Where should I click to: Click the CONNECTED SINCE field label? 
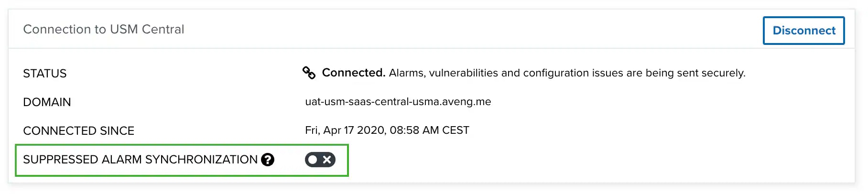pyautogui.click(x=79, y=131)
